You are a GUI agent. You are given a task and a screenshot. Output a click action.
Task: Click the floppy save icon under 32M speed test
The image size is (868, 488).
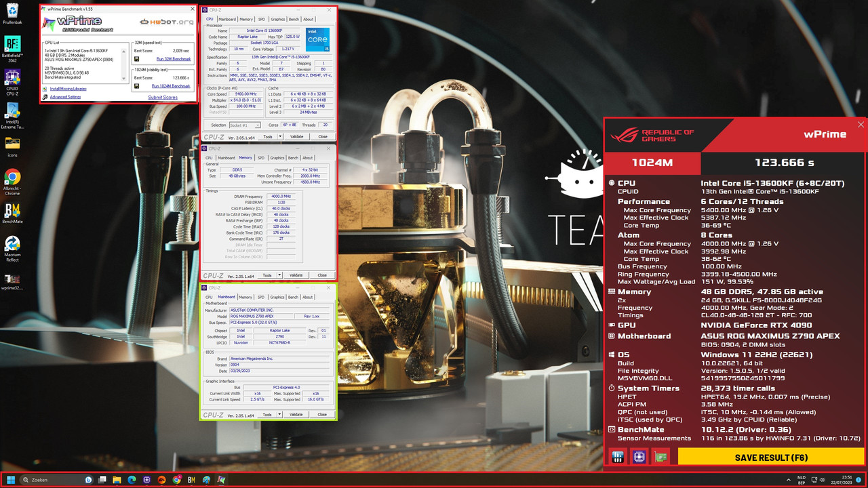tap(137, 59)
